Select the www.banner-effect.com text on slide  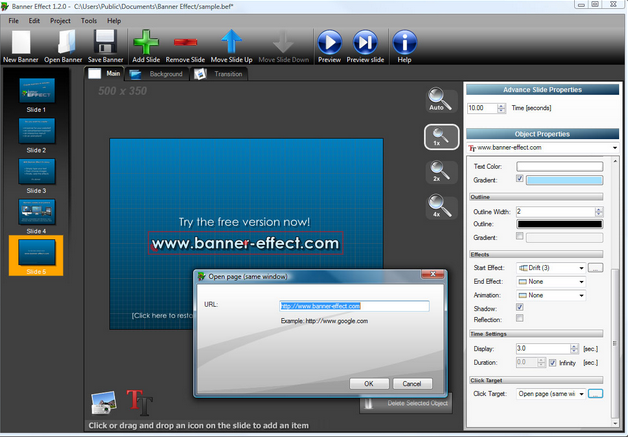[246, 243]
